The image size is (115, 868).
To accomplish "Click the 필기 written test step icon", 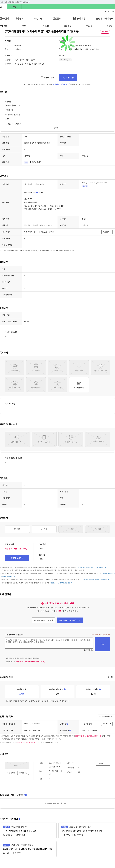I will tap(71, 529).
